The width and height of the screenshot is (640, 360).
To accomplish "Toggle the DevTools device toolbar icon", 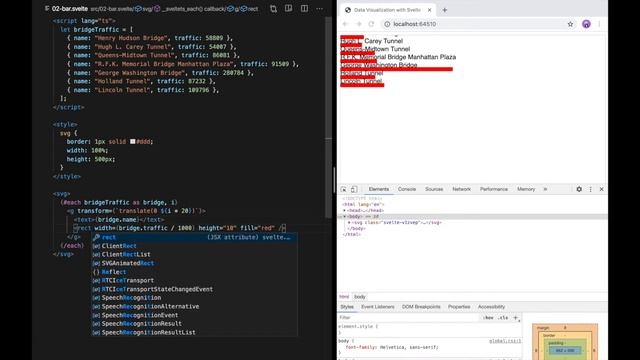I will (x=354, y=189).
